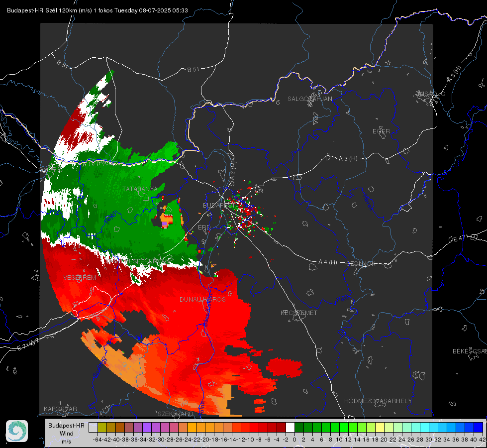Click the blue Heves county label
This screenshot has width=487, height=448.
[x=368, y=202]
